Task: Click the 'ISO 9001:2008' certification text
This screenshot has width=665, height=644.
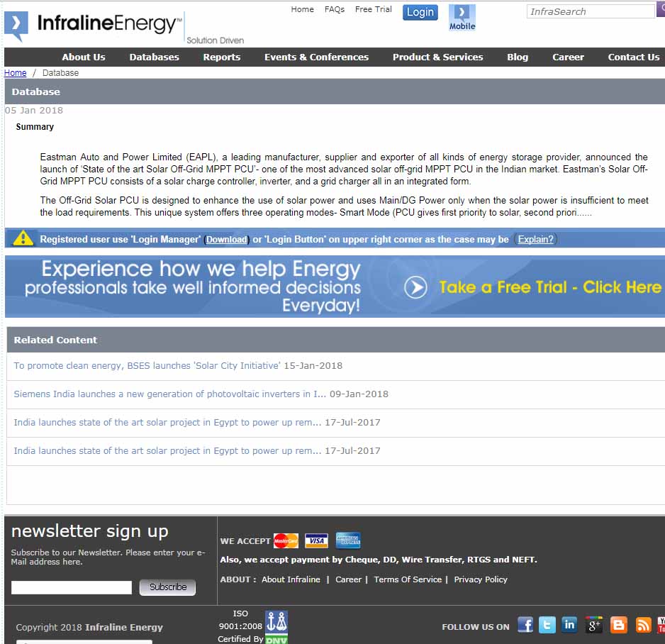Action: click(240, 620)
